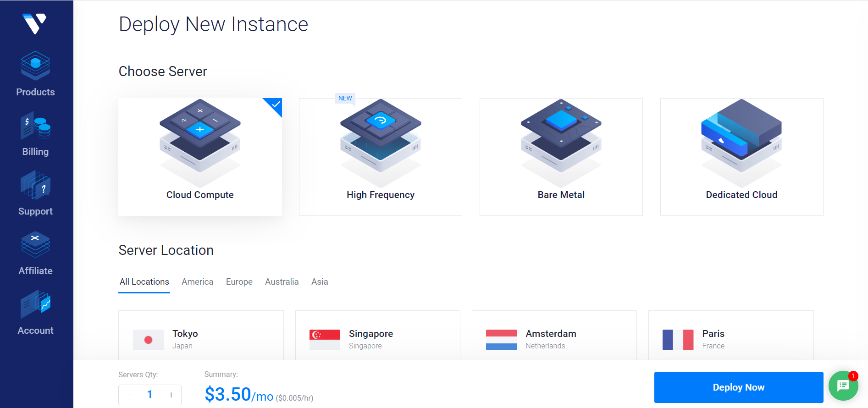
Task: Switch to the Australia locations tab
Action: pos(282,282)
